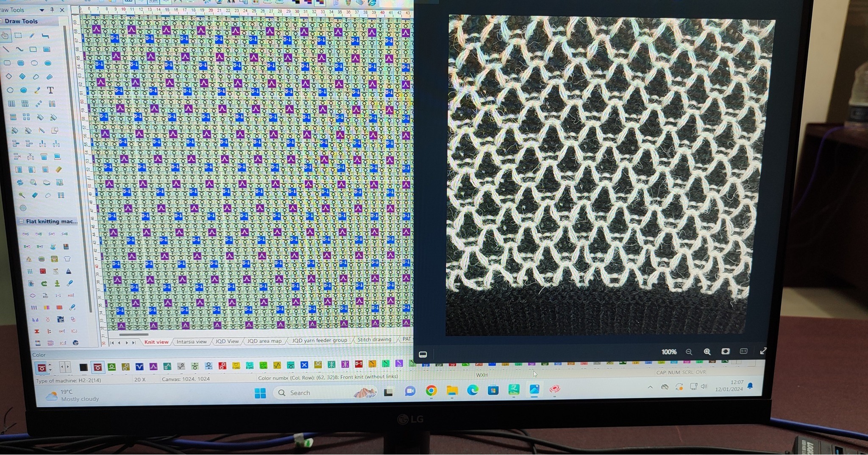The image size is (868, 455).
Task: Choose the hollow rectangle tool
Action: pos(33,49)
